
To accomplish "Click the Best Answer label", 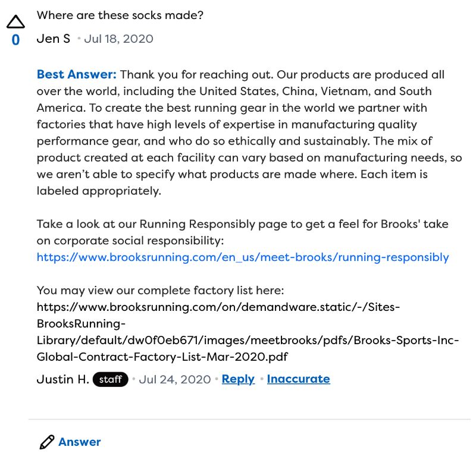I will click(x=77, y=74).
